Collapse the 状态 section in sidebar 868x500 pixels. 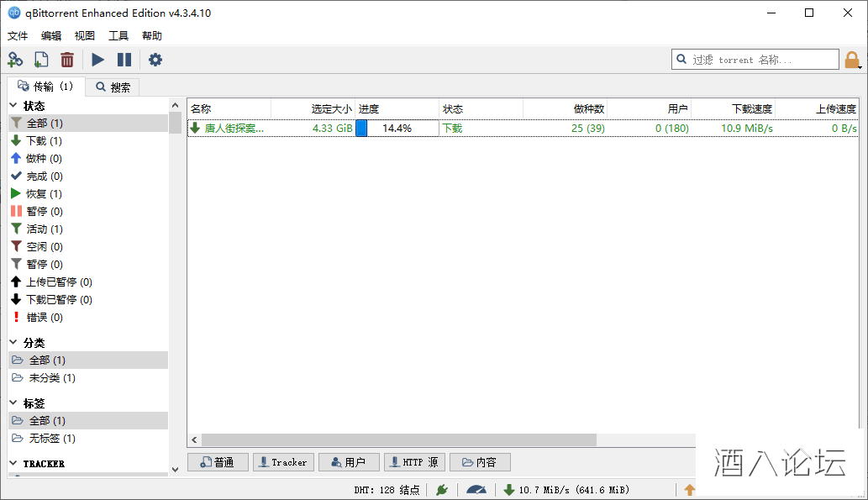pyautogui.click(x=13, y=106)
